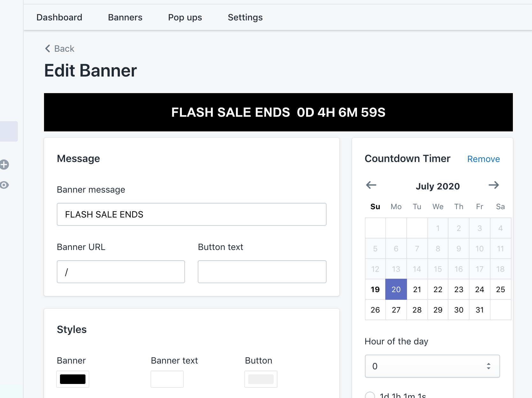Select the 1d 1h 1m 1s format radio
Viewport: 532px width, 398px height.
click(370, 395)
